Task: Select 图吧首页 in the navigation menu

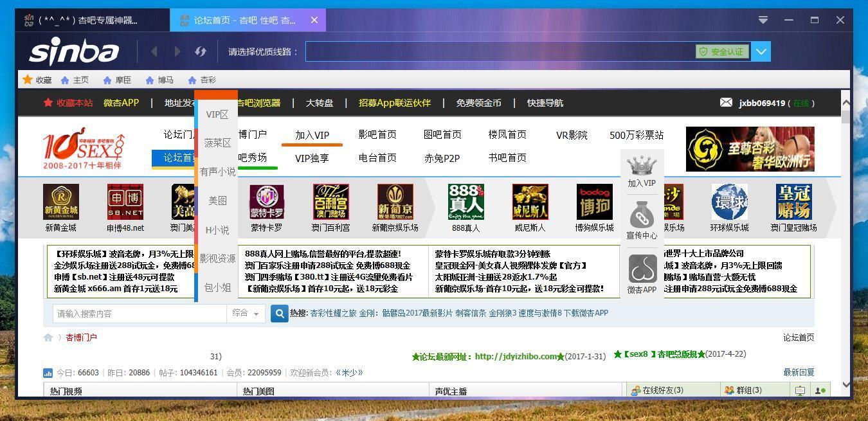Action: point(442,134)
